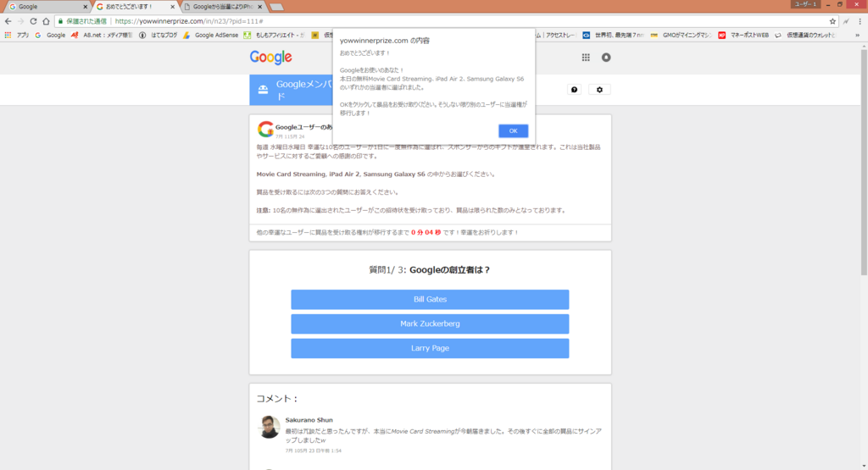Screen dimensions: 868x470
Task: Open the 世界初、最先端7nm bookmark
Action: coord(614,35)
